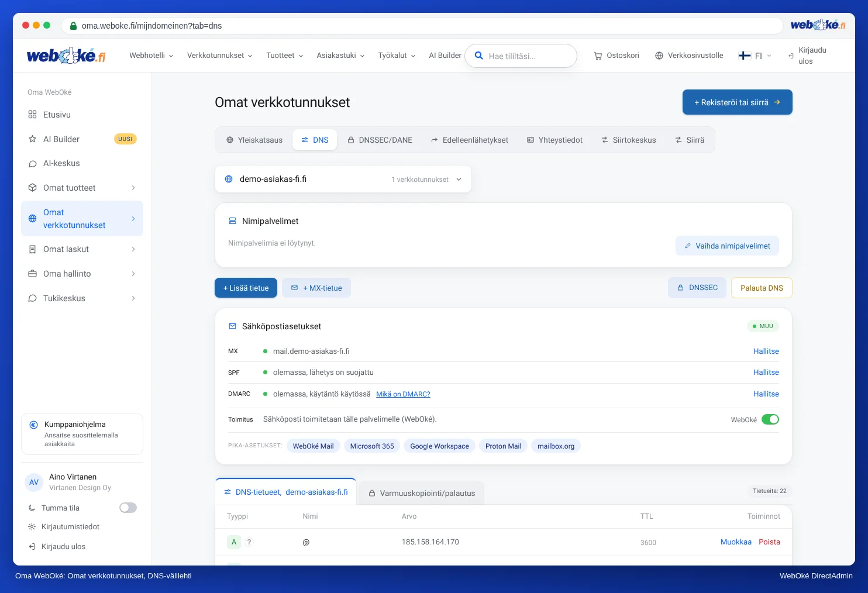The width and height of the screenshot is (868, 593).
Task: Click the Etusivu grid icon in sidebar
Action: [33, 115]
